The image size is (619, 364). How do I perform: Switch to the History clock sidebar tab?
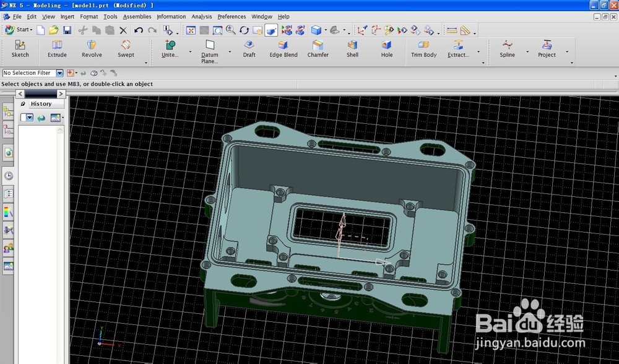click(8, 176)
